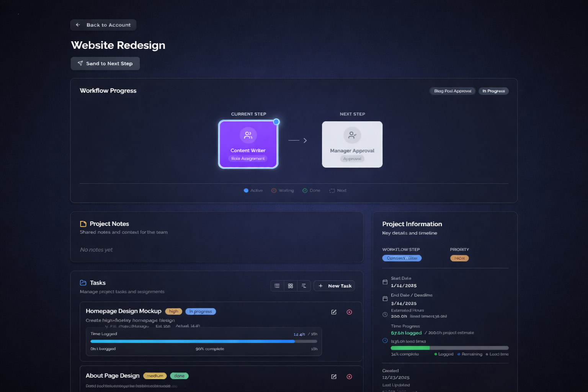The image size is (588, 392).
Task: Switch Tasks panel to list view
Action: (x=277, y=286)
